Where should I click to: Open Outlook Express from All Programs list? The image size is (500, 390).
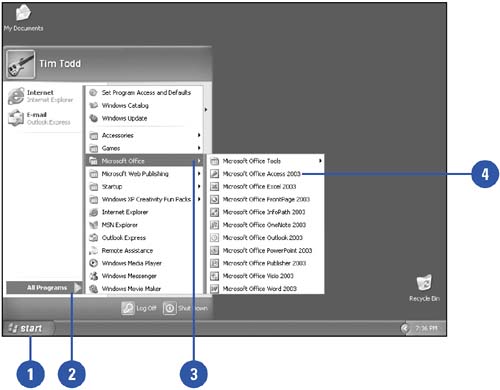(144, 238)
